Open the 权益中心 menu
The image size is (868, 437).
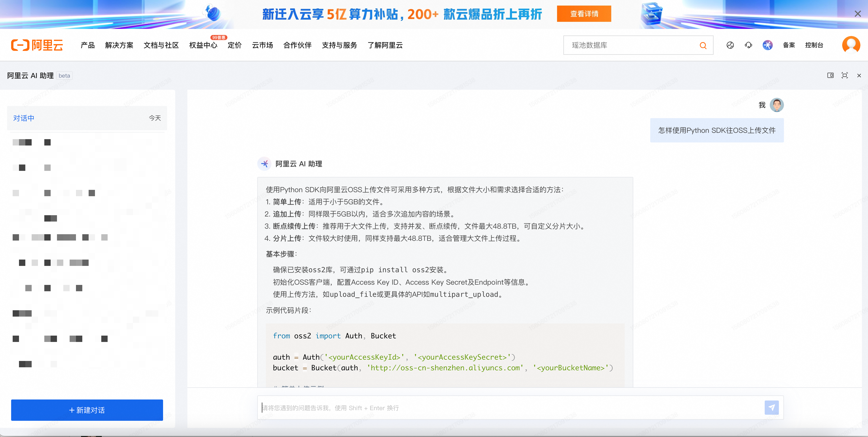click(x=203, y=45)
